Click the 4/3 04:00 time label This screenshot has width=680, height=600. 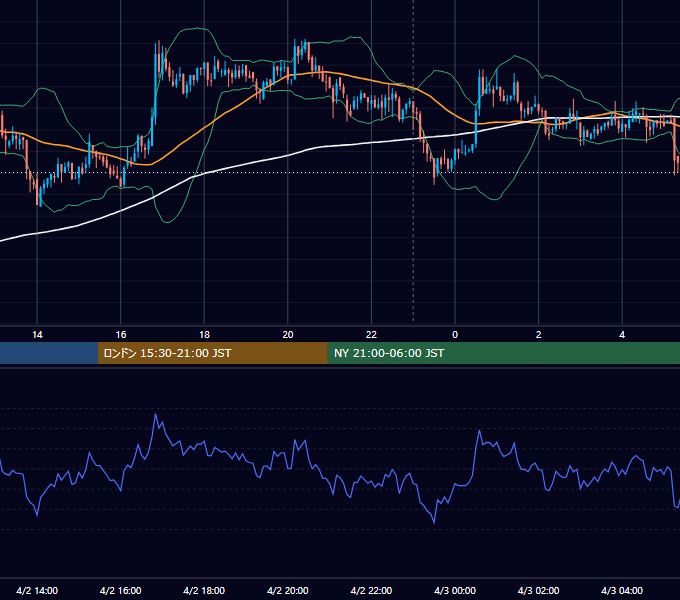(622, 590)
